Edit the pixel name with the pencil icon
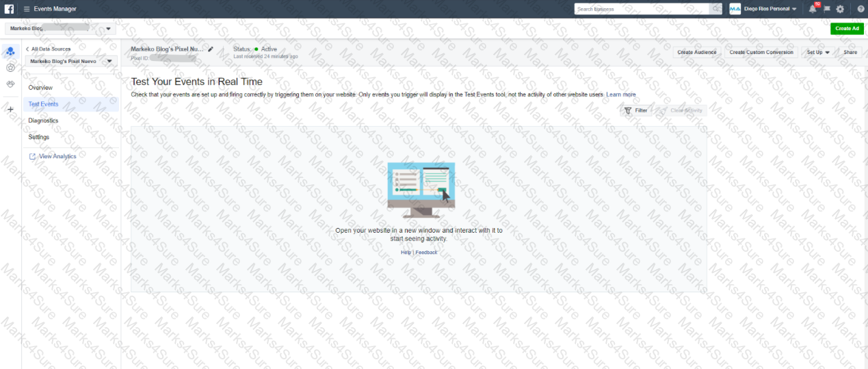868x369 pixels. (211, 49)
